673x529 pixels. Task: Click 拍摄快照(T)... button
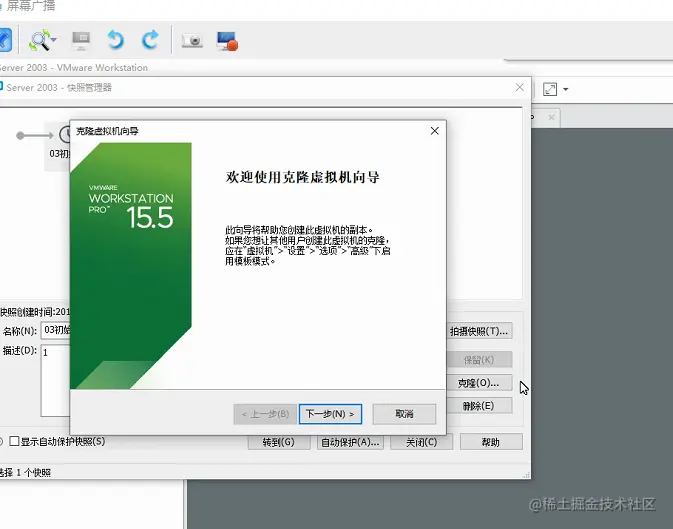pos(479,331)
